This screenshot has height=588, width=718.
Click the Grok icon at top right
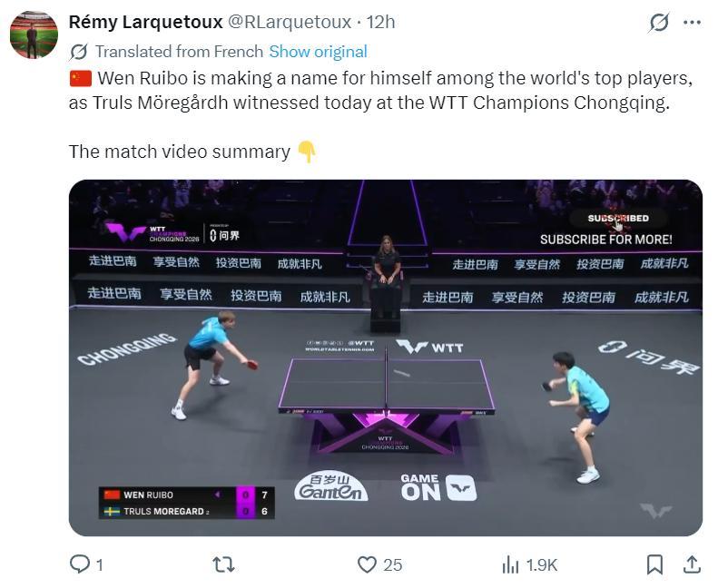[658, 23]
